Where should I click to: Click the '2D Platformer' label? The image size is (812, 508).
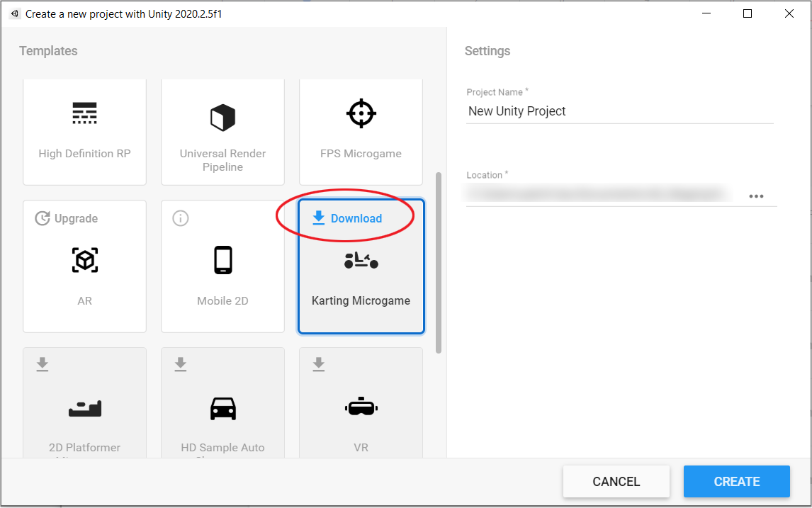84,447
